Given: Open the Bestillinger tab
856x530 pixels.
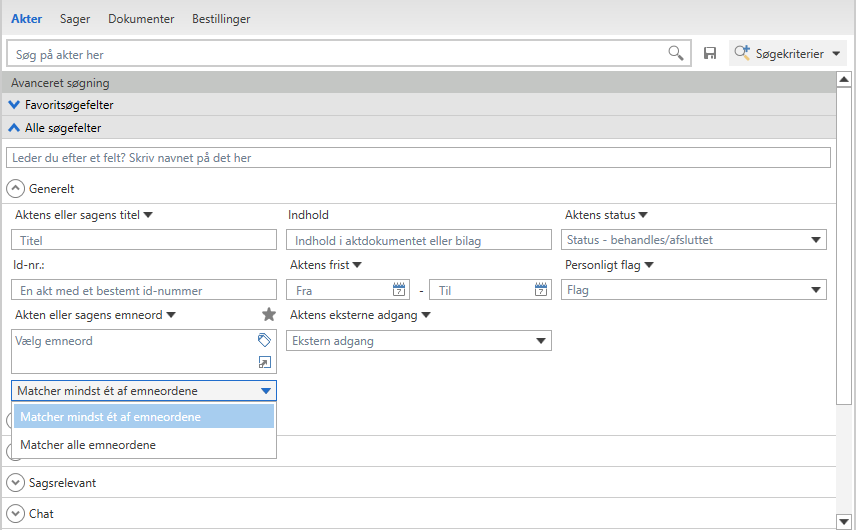Looking at the screenshot, I should tap(221, 19).
